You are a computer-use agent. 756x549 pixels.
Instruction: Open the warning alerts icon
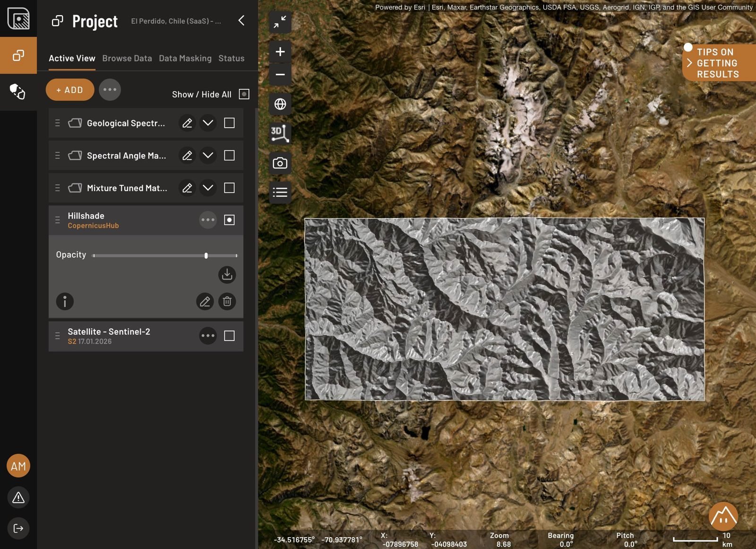tap(18, 497)
